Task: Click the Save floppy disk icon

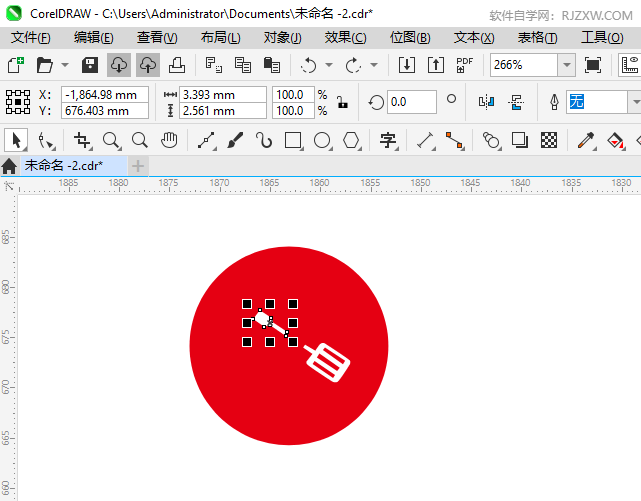Action: [x=90, y=65]
